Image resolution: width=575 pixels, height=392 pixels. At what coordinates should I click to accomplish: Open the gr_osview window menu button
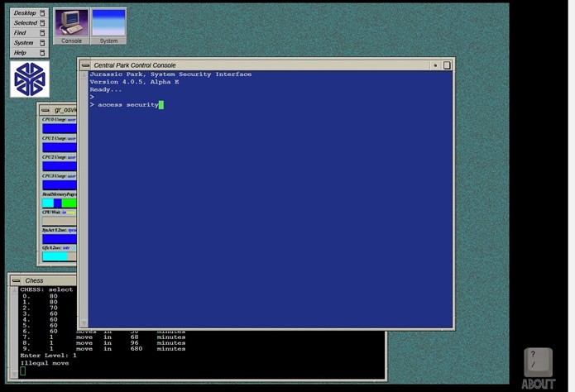tap(46, 110)
